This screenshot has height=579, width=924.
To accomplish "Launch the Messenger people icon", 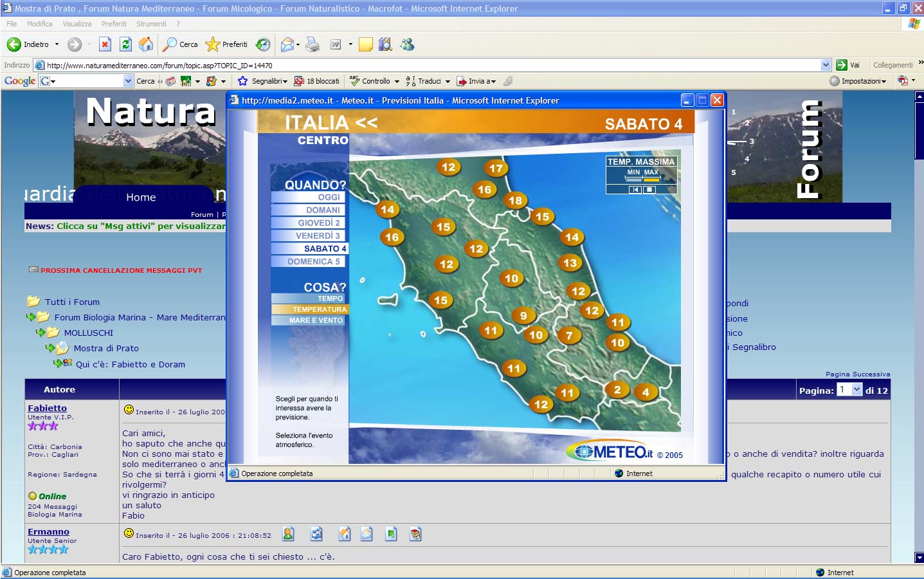I will [407, 44].
